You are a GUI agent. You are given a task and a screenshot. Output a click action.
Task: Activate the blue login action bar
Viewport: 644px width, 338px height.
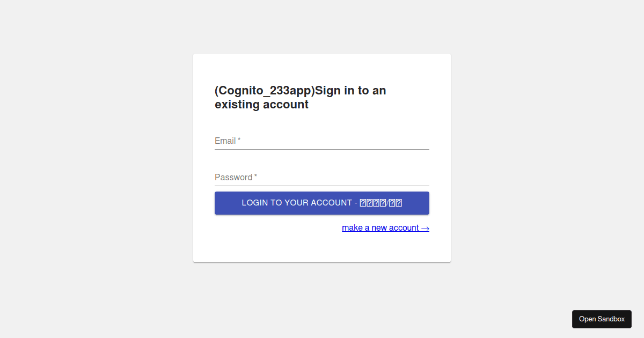322,203
